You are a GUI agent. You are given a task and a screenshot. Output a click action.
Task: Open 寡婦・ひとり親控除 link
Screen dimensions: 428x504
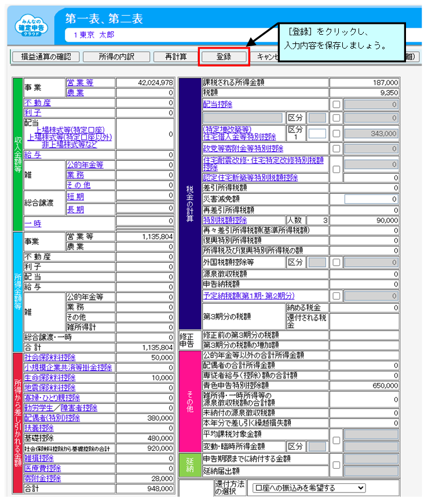pyautogui.click(x=52, y=398)
